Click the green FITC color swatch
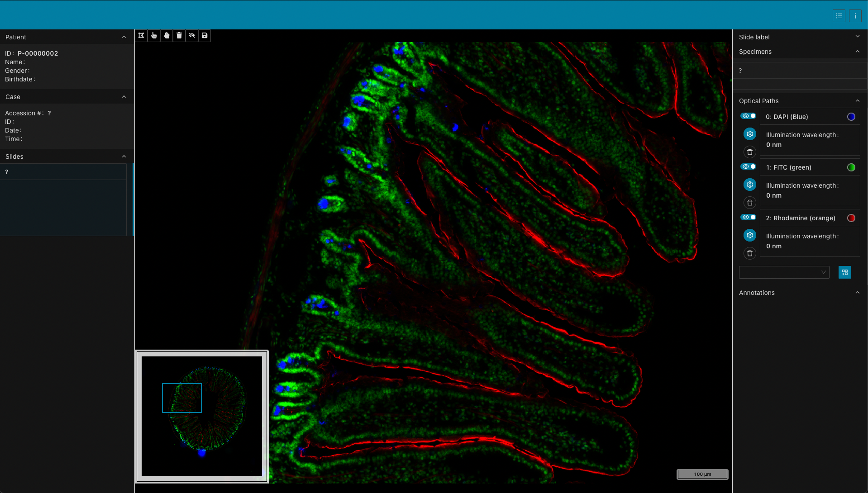 click(x=851, y=167)
